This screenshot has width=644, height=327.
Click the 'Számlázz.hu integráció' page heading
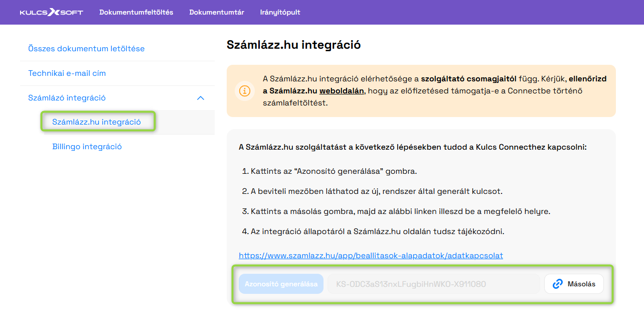tap(294, 45)
